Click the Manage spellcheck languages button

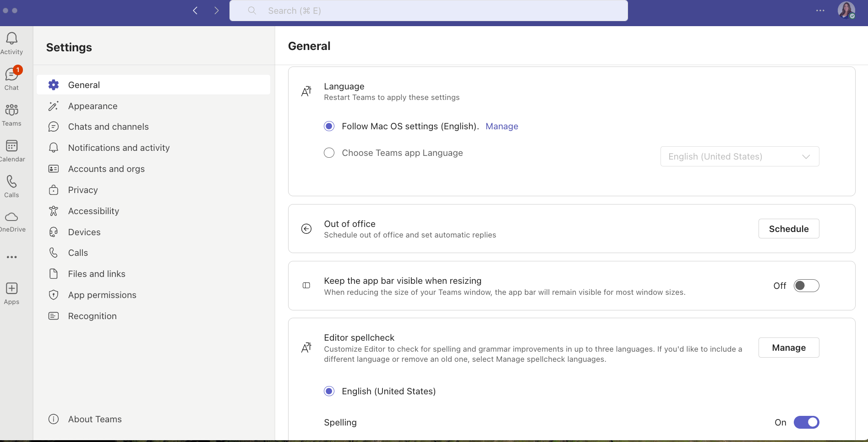789,348
